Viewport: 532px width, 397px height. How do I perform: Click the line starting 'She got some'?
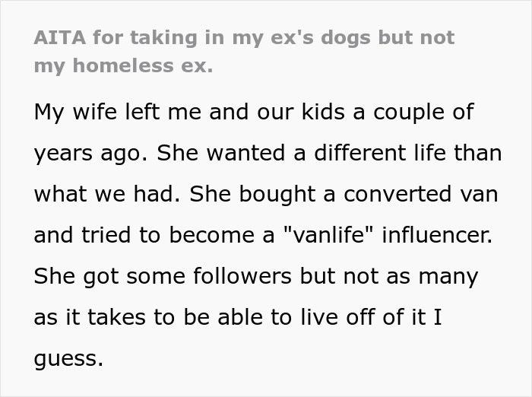256,276
